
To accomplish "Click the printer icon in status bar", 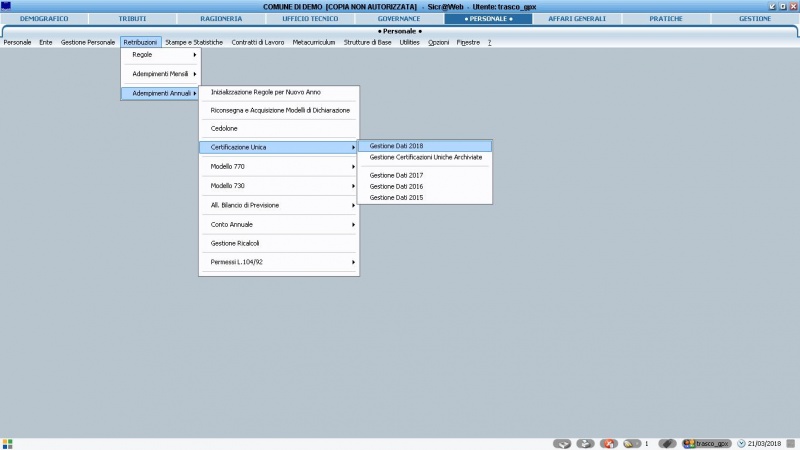I will click(x=585, y=444).
